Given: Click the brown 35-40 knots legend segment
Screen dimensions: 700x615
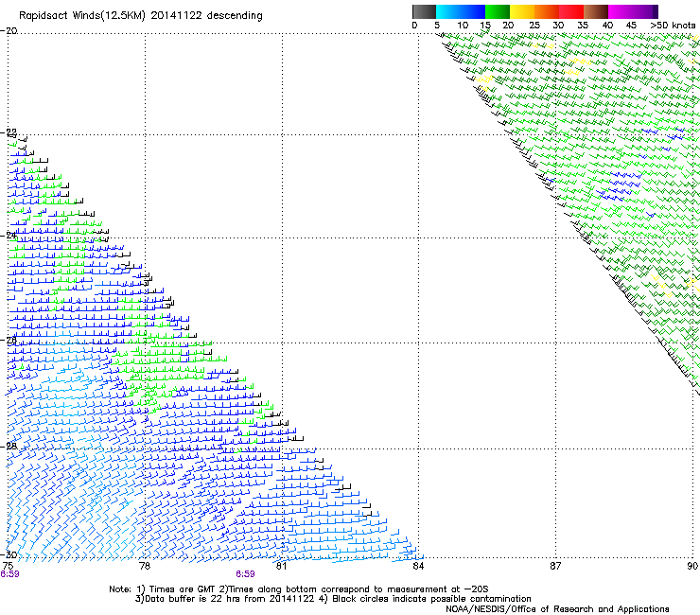Looking at the screenshot, I should (x=596, y=11).
